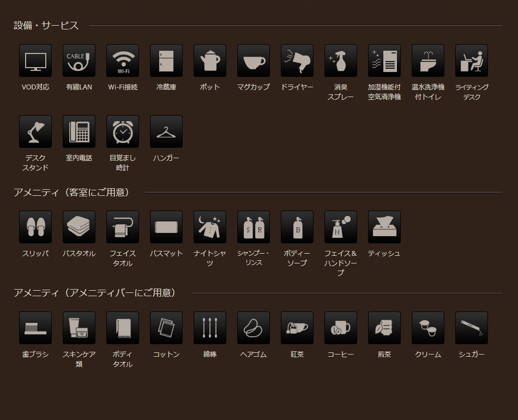Click the Wi-Fi接続 text label
Screen dimensions: 518x420
[x=123, y=87]
